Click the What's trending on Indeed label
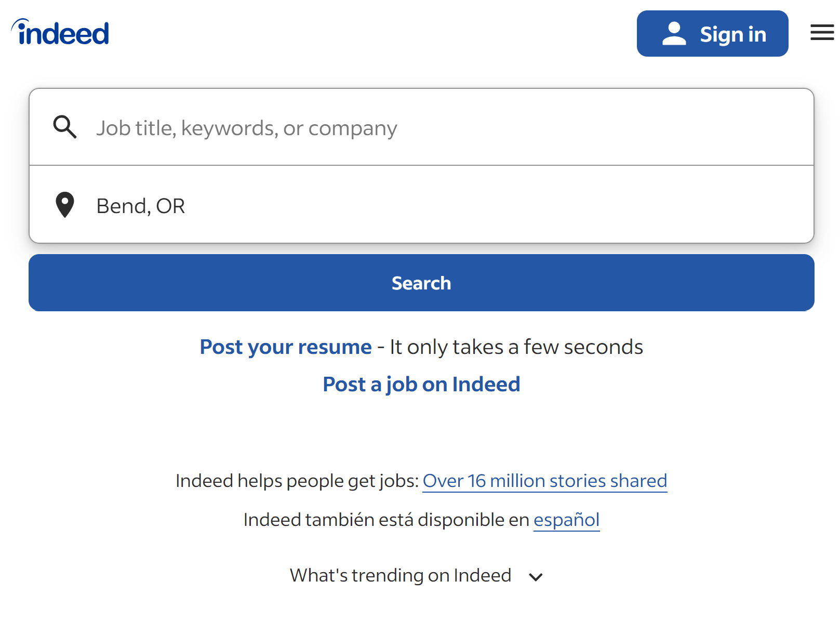This screenshot has width=840, height=621. pos(400,575)
